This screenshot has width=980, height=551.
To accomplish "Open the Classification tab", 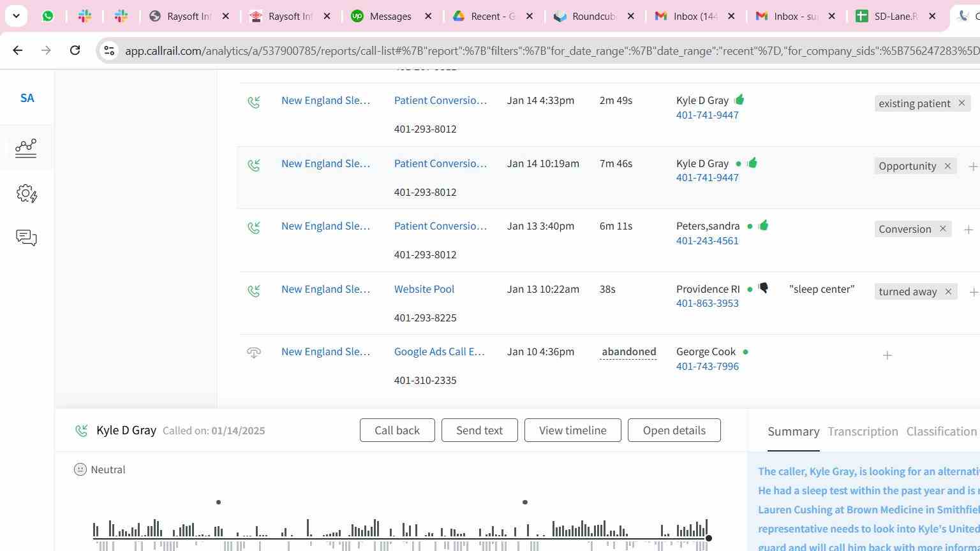I will tap(942, 432).
